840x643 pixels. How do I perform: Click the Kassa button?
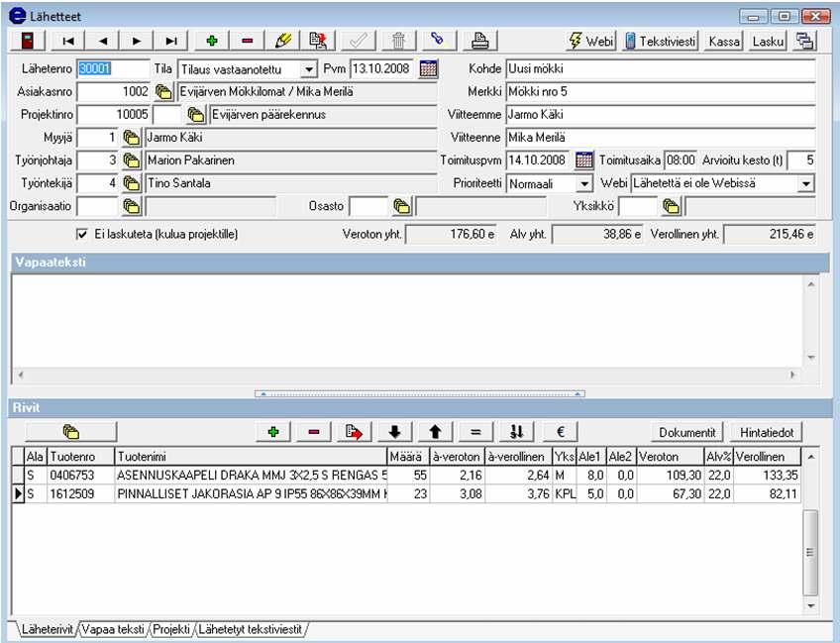pyautogui.click(x=724, y=41)
